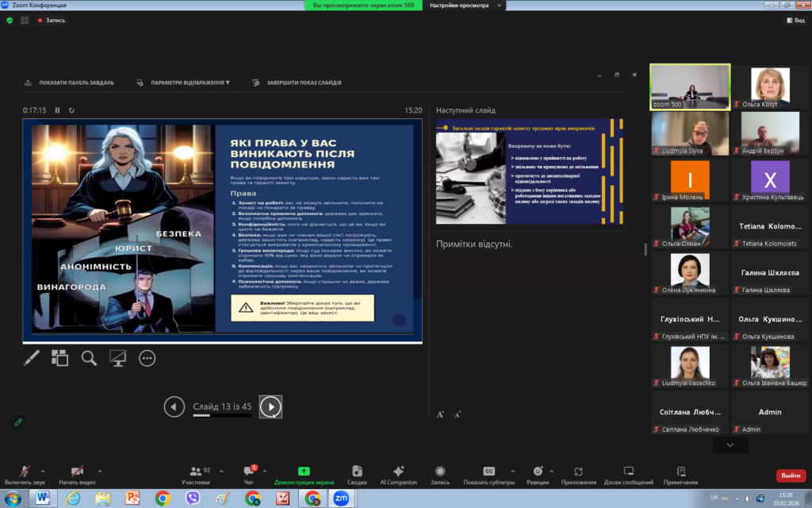
Task: Click the black out slideshow screen icon
Action: click(x=118, y=358)
